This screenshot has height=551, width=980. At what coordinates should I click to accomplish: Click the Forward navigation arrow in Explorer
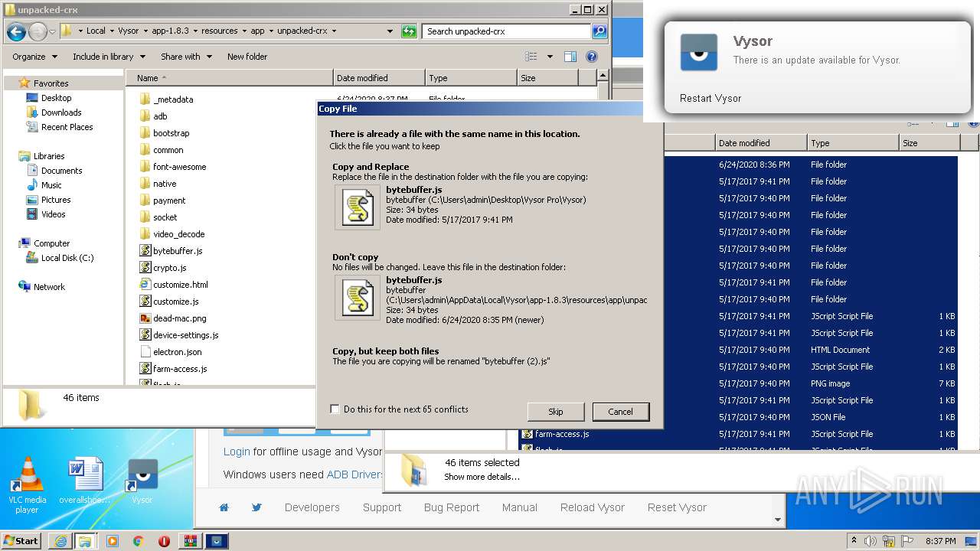38,31
